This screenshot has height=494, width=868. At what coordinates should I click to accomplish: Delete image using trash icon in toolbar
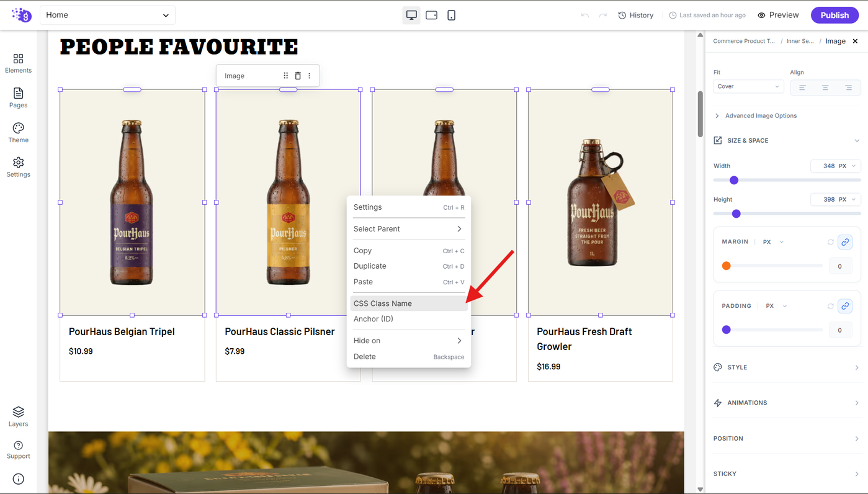[x=298, y=76]
